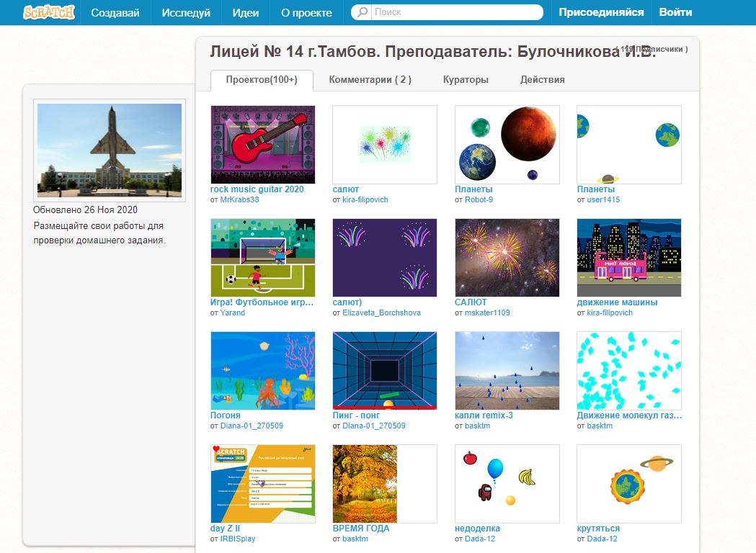Screen dimensions: 756x553
Task: Open the rock music guitar 2020 thumbnail
Action: pyautogui.click(x=262, y=145)
